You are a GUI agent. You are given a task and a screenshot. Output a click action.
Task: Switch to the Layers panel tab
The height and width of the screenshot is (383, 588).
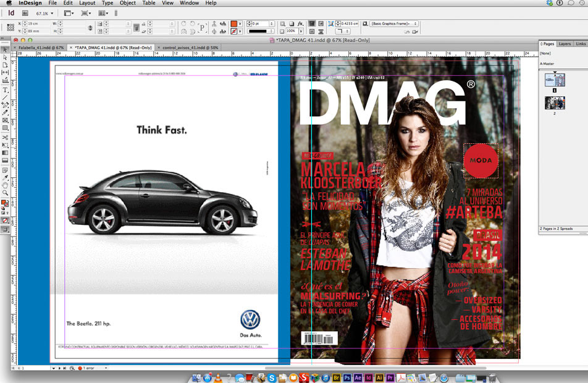[x=565, y=44]
